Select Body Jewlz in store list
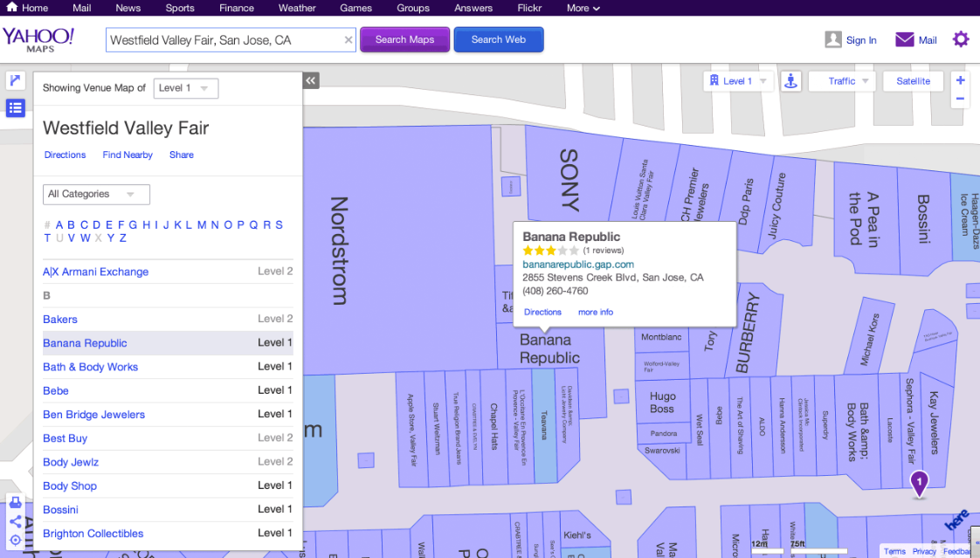The width and height of the screenshot is (980, 558). pyautogui.click(x=71, y=462)
